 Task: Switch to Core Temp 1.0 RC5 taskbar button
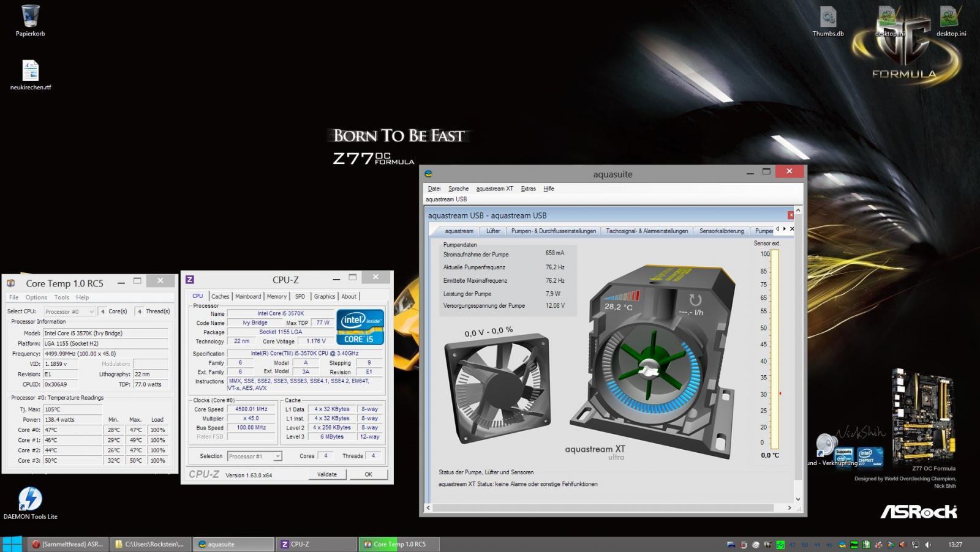(x=400, y=544)
